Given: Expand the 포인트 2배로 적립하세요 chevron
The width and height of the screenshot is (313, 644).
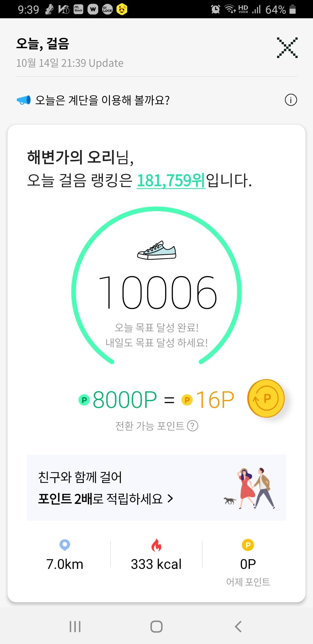Looking at the screenshot, I should click(170, 499).
